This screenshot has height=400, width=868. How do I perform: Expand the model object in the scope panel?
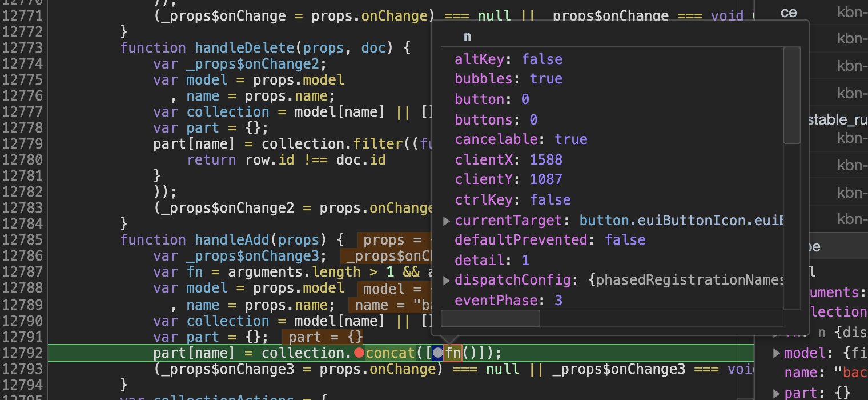776,353
